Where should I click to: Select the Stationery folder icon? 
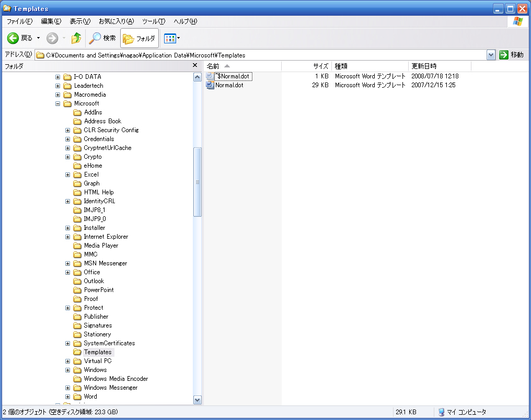pyautogui.click(x=77, y=334)
